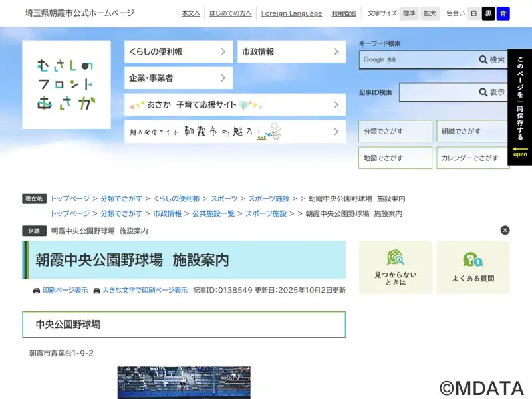
Task: Open the よくある質問 FAQ icon
Action: [473, 267]
